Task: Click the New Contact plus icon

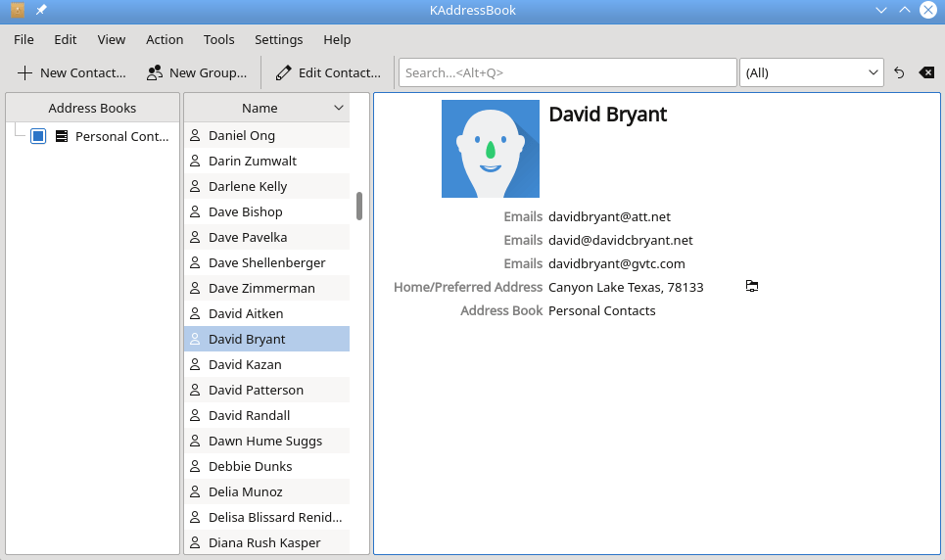Action: 24,72
